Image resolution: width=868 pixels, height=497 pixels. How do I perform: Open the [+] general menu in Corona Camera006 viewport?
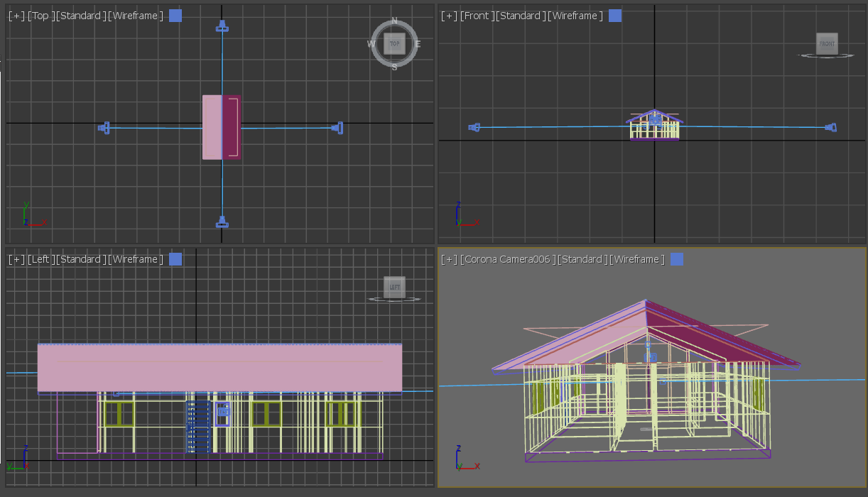(449, 259)
